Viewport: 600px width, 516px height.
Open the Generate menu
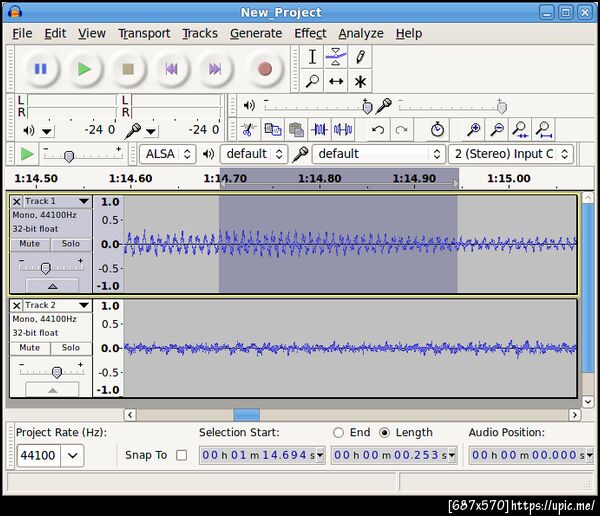256,33
